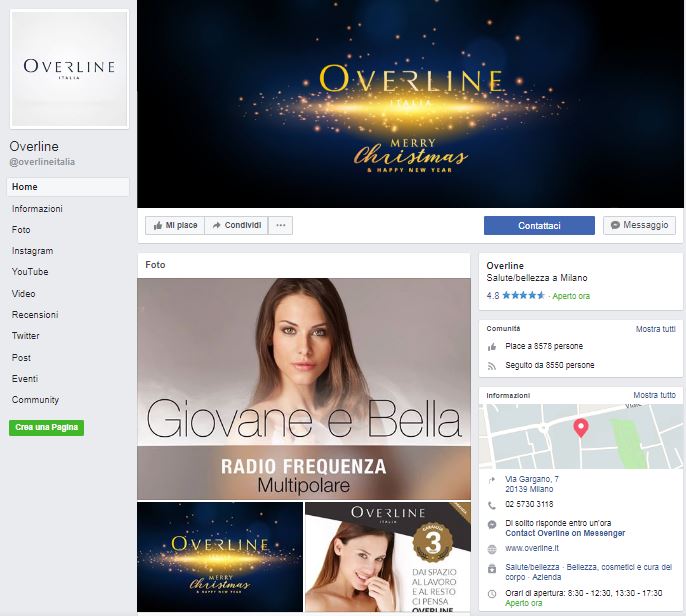686x616 pixels.
Task: Open Post in the sidebar
Action: (x=21, y=357)
